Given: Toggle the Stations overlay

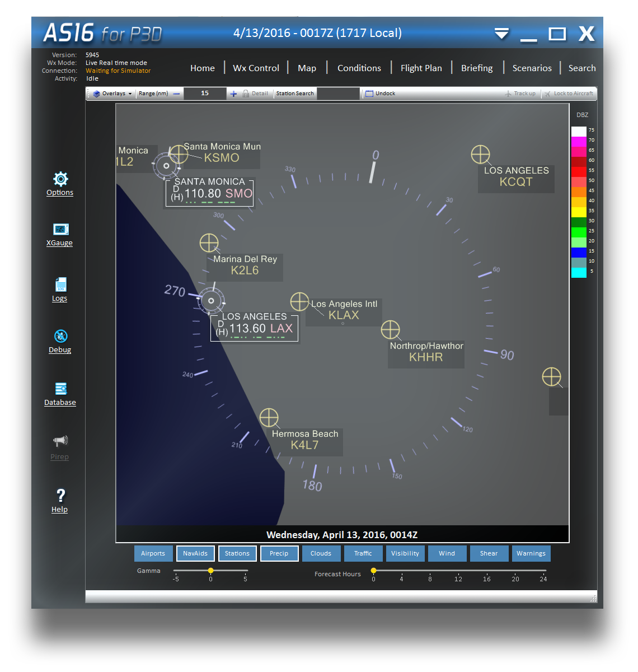Looking at the screenshot, I should click(x=237, y=553).
